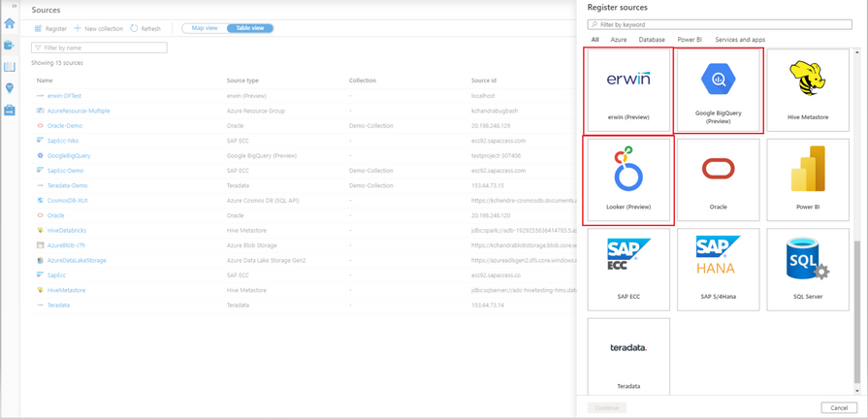Open the HiveMetastore source link
Screen dimensions: 868x419
pos(66,290)
